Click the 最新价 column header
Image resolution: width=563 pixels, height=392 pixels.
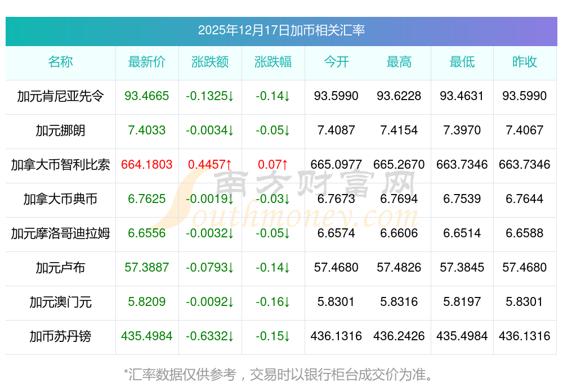click(147, 62)
